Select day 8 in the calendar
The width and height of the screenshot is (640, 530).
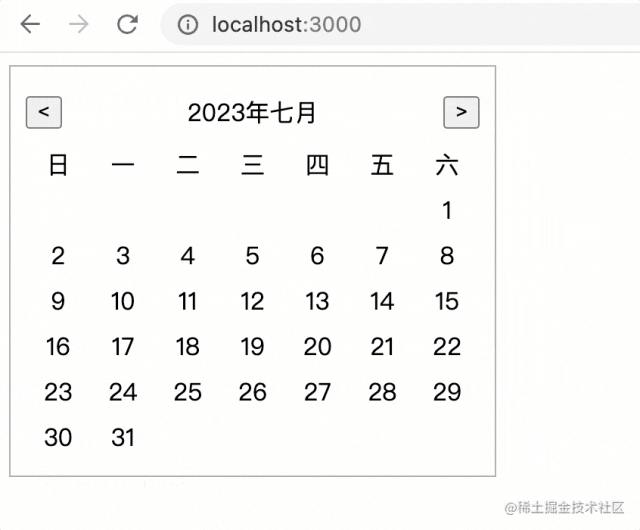point(447,256)
